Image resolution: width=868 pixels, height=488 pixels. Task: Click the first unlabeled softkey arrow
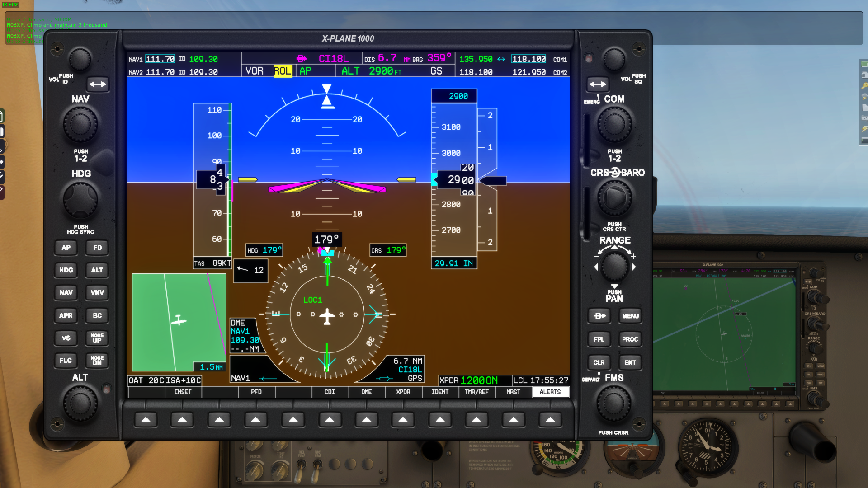(x=146, y=420)
